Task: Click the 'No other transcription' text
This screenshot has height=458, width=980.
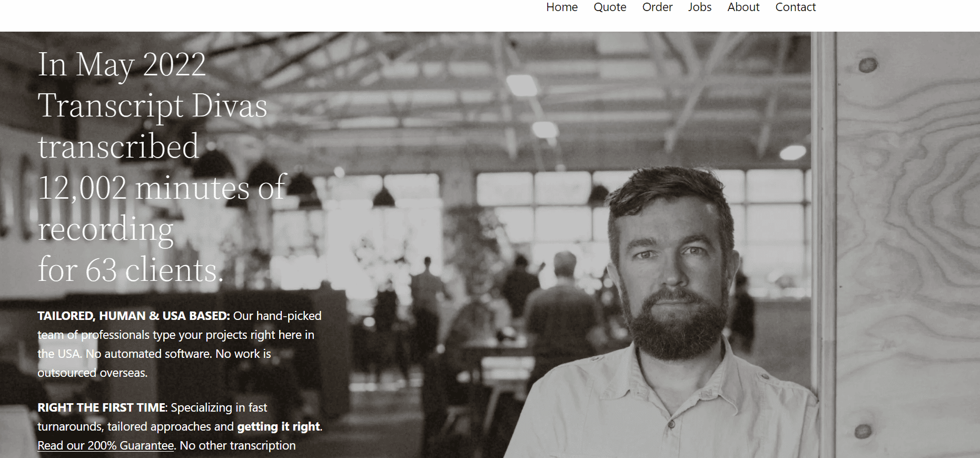Action: pyautogui.click(x=237, y=445)
